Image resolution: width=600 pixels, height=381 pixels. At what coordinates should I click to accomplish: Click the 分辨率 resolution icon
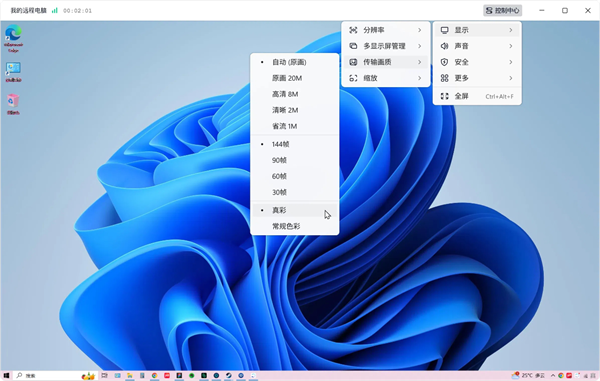(353, 30)
